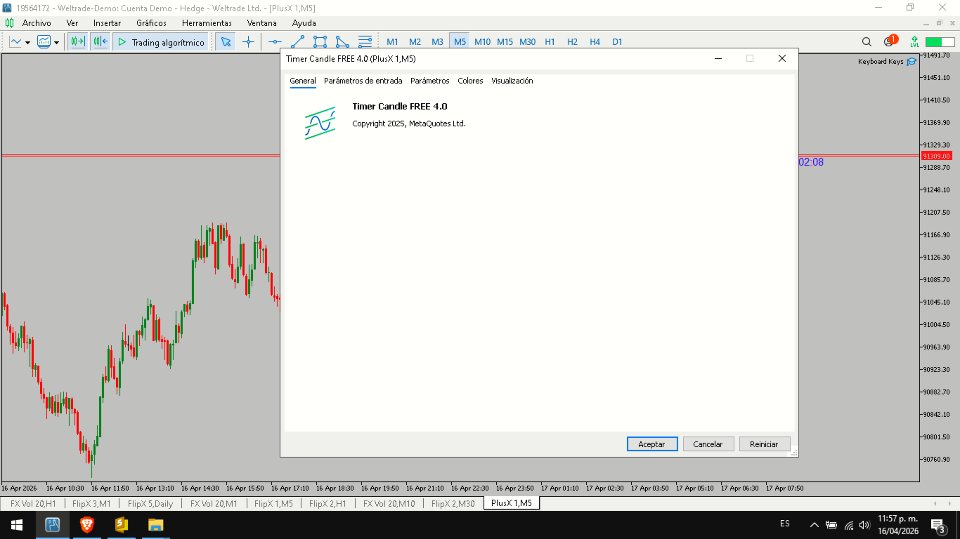Open the Windows Start menu
Viewport: 960px width, 539px height.
point(17,525)
